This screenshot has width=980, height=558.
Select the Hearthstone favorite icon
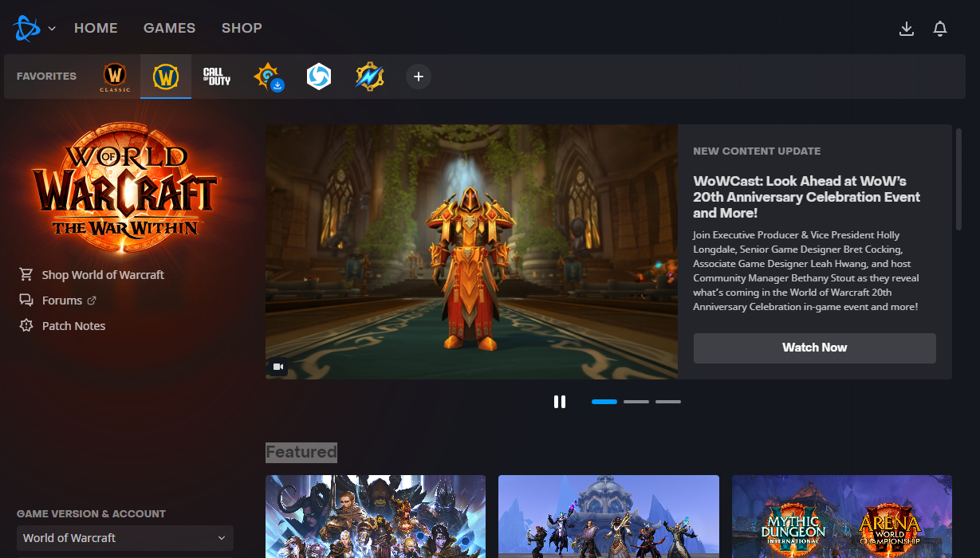click(x=268, y=77)
